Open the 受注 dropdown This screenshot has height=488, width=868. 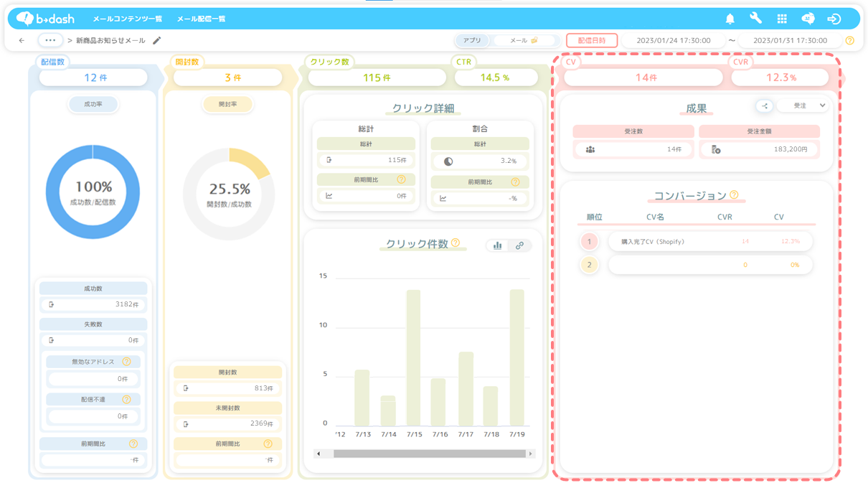(803, 106)
